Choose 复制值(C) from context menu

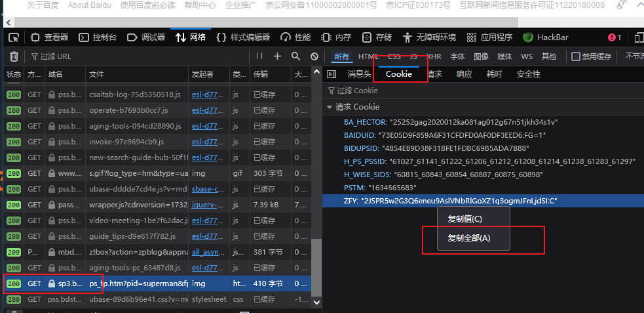(473, 219)
